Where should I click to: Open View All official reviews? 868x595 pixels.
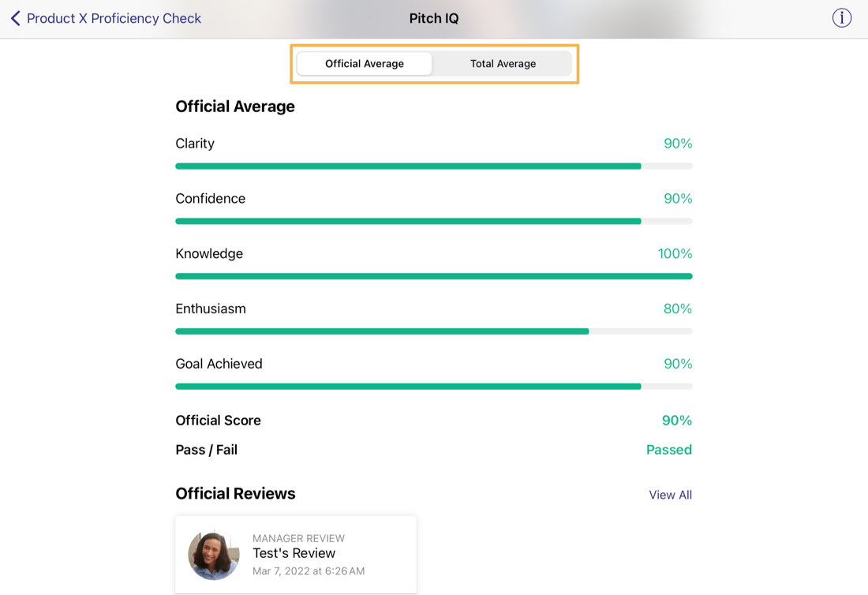click(x=670, y=495)
